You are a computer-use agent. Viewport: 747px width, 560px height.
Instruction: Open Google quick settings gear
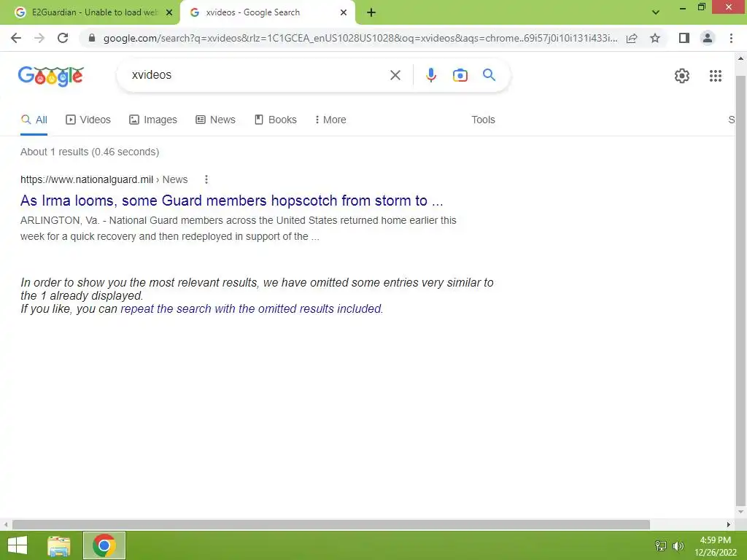(x=682, y=76)
